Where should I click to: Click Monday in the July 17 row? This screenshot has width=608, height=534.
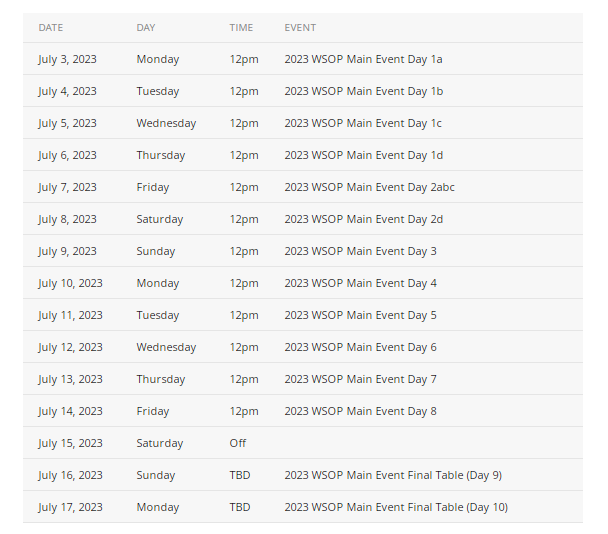tap(158, 507)
